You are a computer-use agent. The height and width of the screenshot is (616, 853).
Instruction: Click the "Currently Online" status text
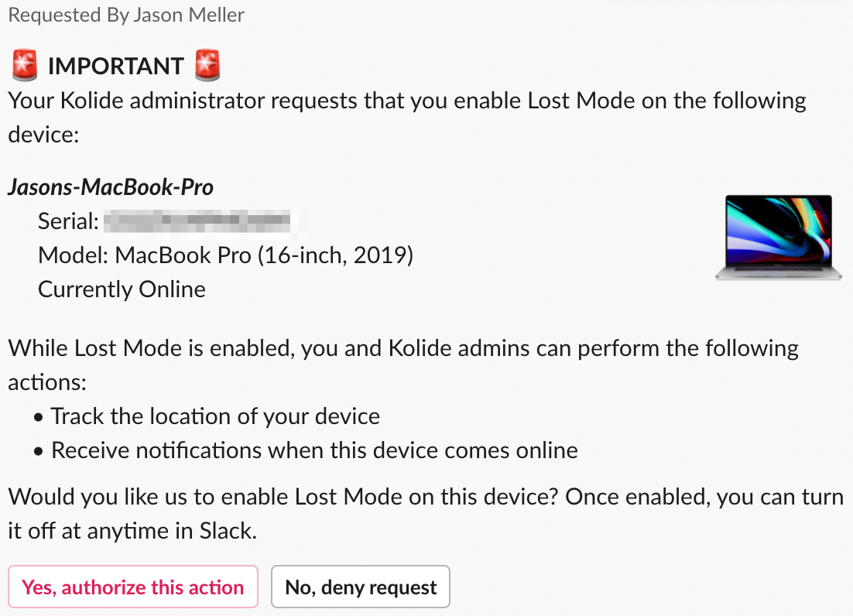click(x=122, y=289)
